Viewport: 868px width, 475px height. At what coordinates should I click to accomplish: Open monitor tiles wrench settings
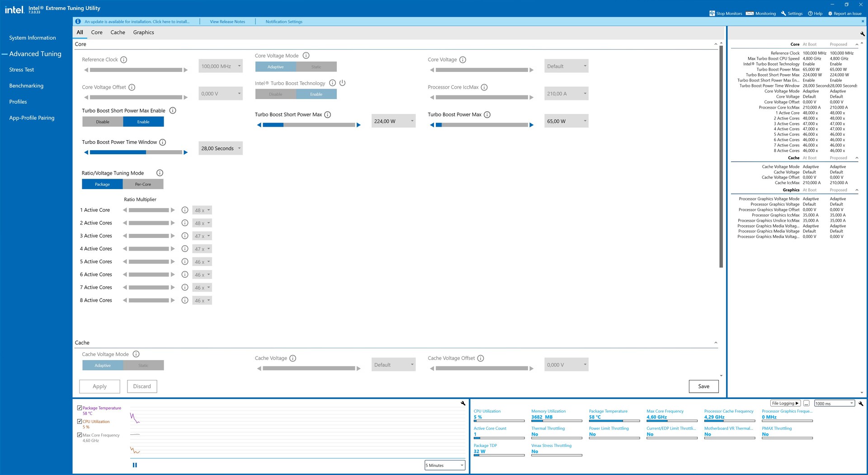click(x=861, y=404)
